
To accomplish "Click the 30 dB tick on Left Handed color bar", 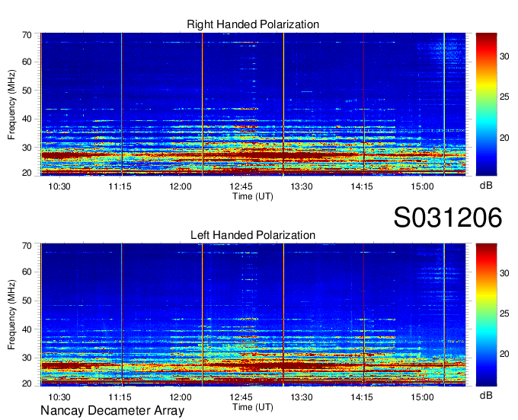I will coord(504,273).
